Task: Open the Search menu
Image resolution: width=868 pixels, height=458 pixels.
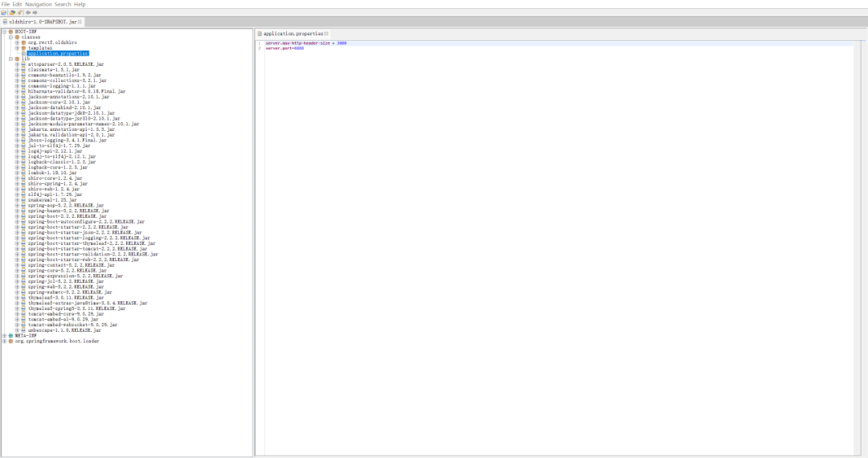Action: pyautogui.click(x=63, y=4)
